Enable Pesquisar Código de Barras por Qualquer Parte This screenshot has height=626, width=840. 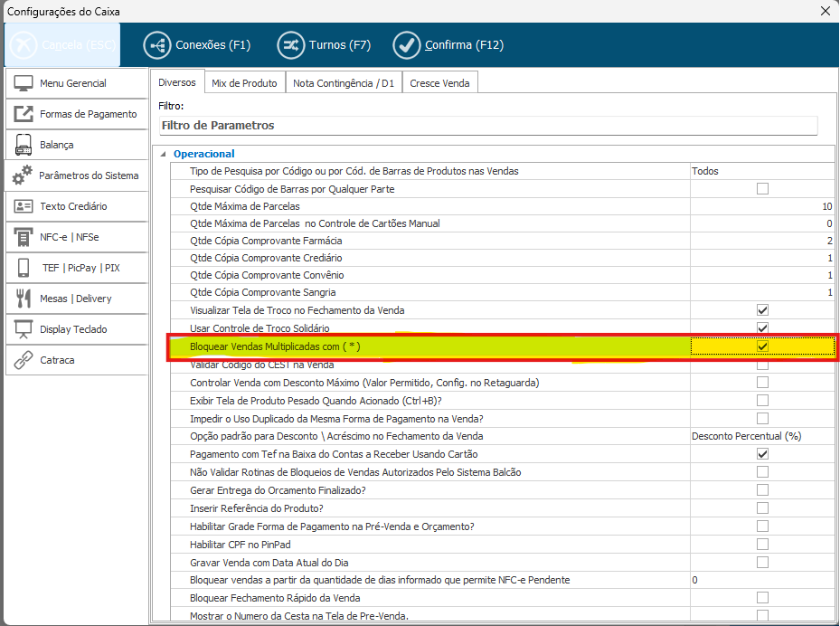762,189
